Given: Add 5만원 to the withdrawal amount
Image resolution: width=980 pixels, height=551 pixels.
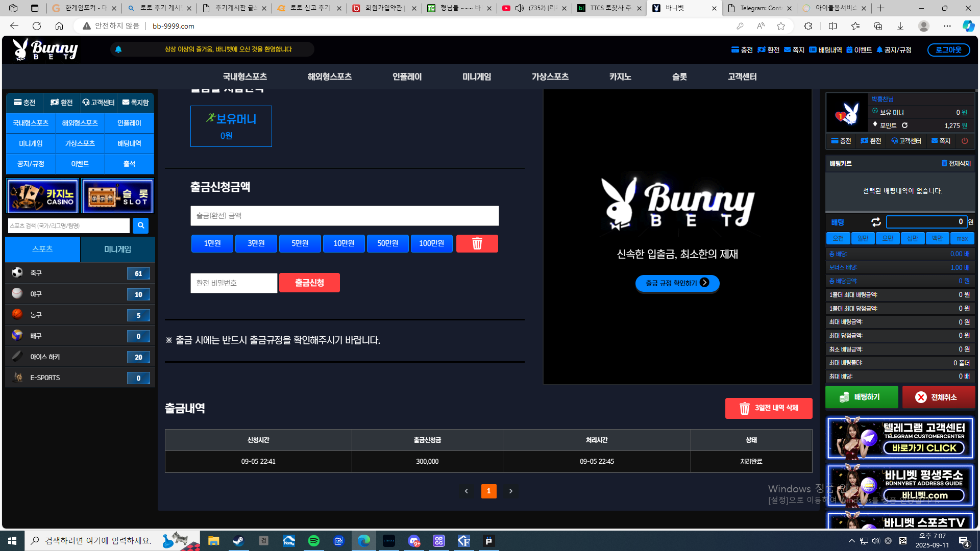Looking at the screenshot, I should [300, 243].
